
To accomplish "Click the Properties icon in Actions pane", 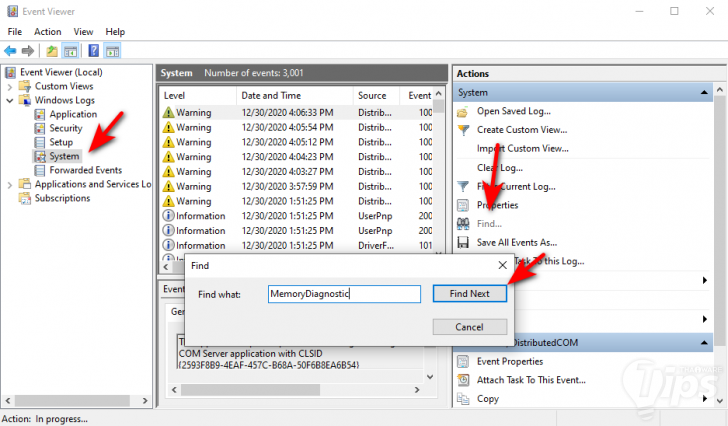I will (463, 205).
